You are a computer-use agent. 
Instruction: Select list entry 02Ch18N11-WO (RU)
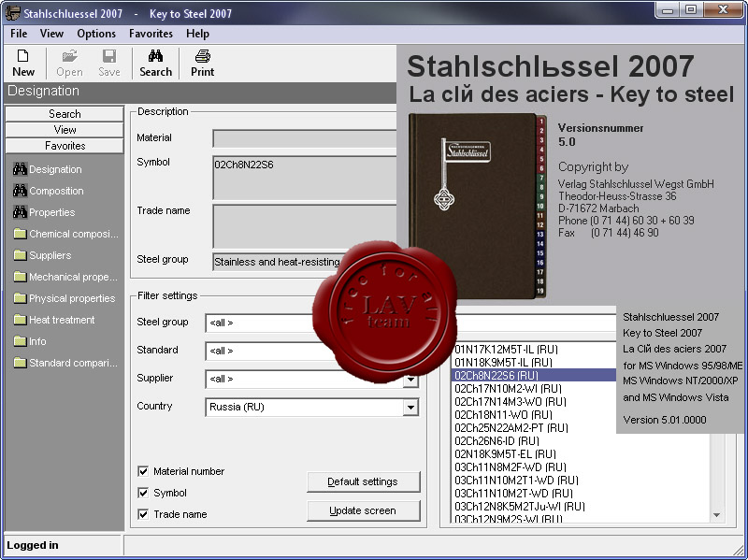(503, 415)
